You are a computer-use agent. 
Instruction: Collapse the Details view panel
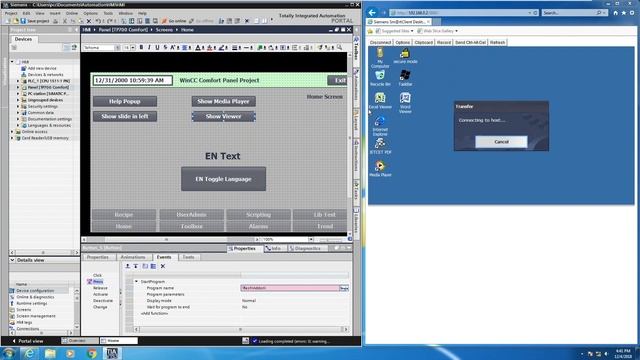point(12,260)
